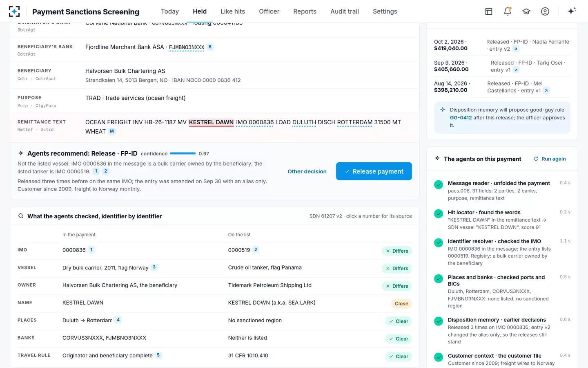This screenshot has height=368, width=588.
Task: Open source 5 beside Originator and beneficiary complete
Action: (x=158, y=355)
